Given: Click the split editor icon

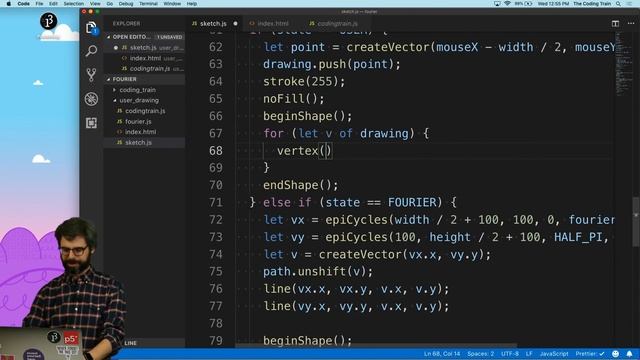Looking at the screenshot, I should pos(615,24).
